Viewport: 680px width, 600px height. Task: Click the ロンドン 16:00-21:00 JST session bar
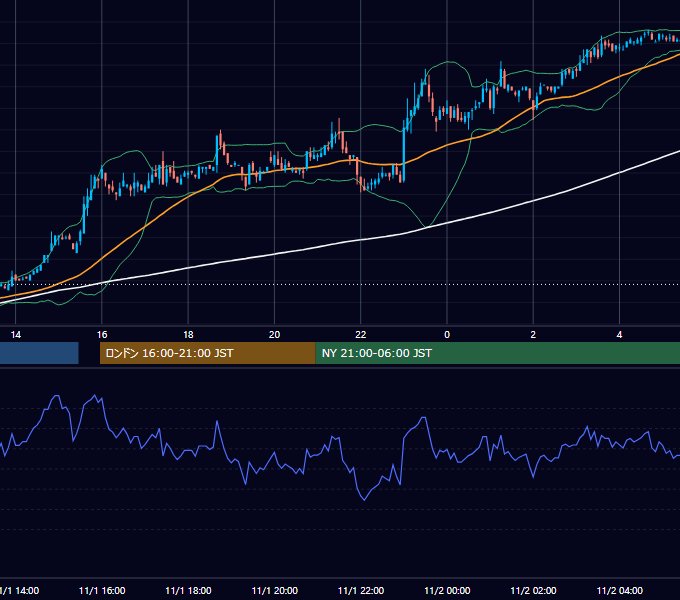(x=207, y=353)
